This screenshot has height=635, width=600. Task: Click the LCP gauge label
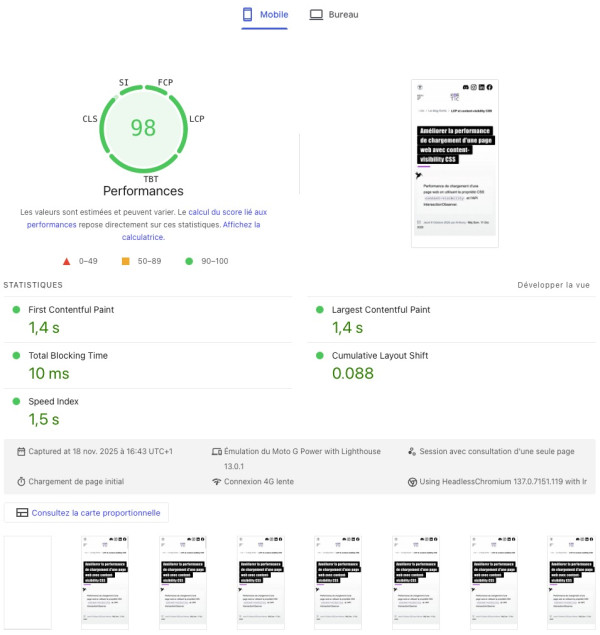(x=197, y=119)
